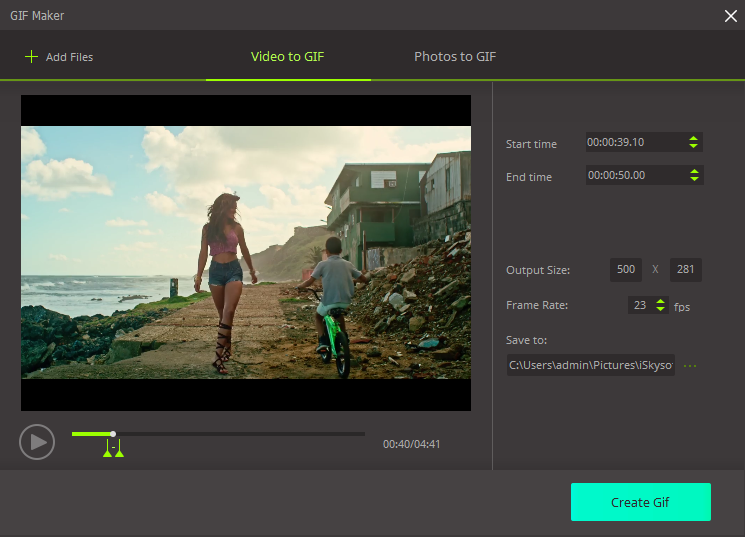Click the left green trim start marker
The height and width of the screenshot is (537, 745).
(107, 453)
